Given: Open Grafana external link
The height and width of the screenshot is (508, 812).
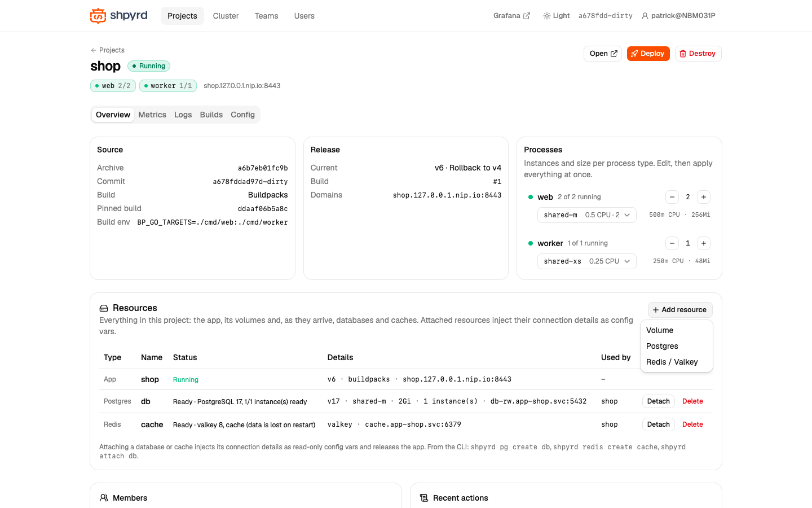Looking at the screenshot, I should (511, 16).
